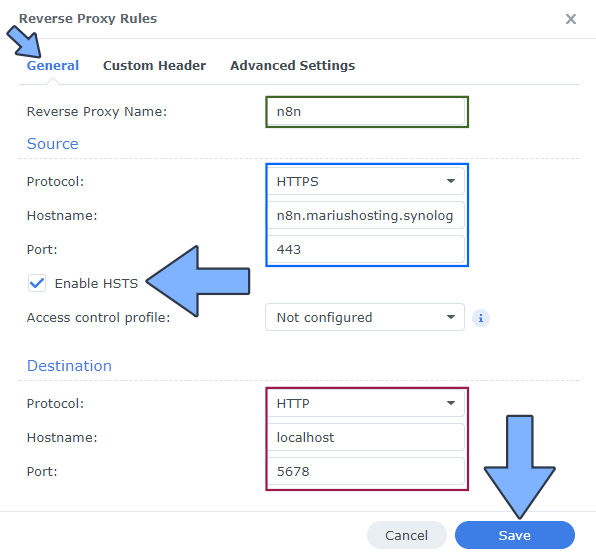Go to the Advanced Settings tab
The width and height of the screenshot is (596, 557).
[292, 65]
